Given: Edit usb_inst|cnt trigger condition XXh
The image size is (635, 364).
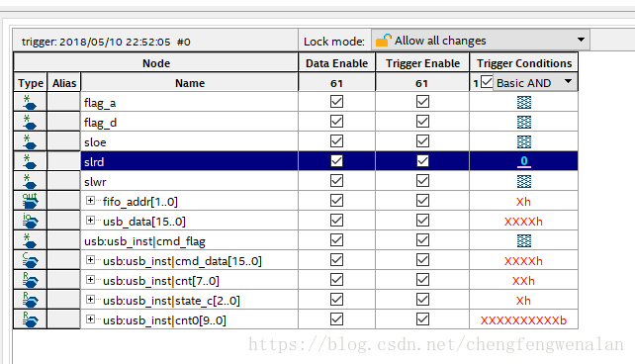Looking at the screenshot, I should pyautogui.click(x=523, y=281).
